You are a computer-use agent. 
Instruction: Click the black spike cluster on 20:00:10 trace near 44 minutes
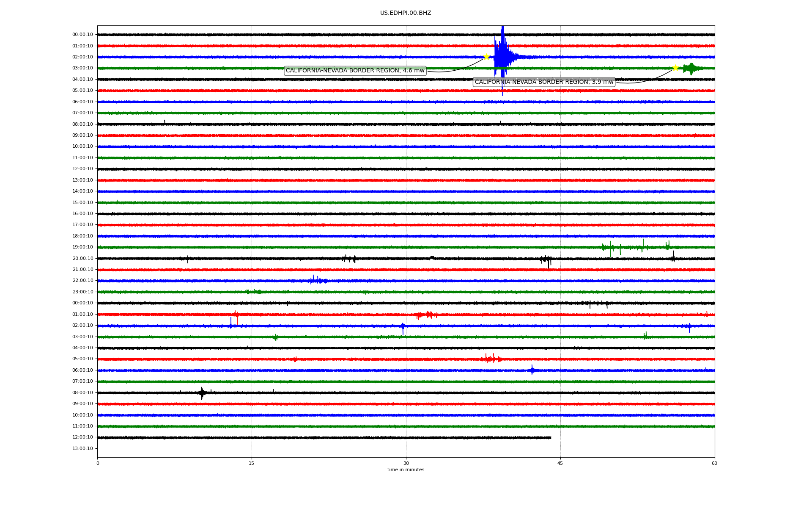pyautogui.click(x=546, y=260)
